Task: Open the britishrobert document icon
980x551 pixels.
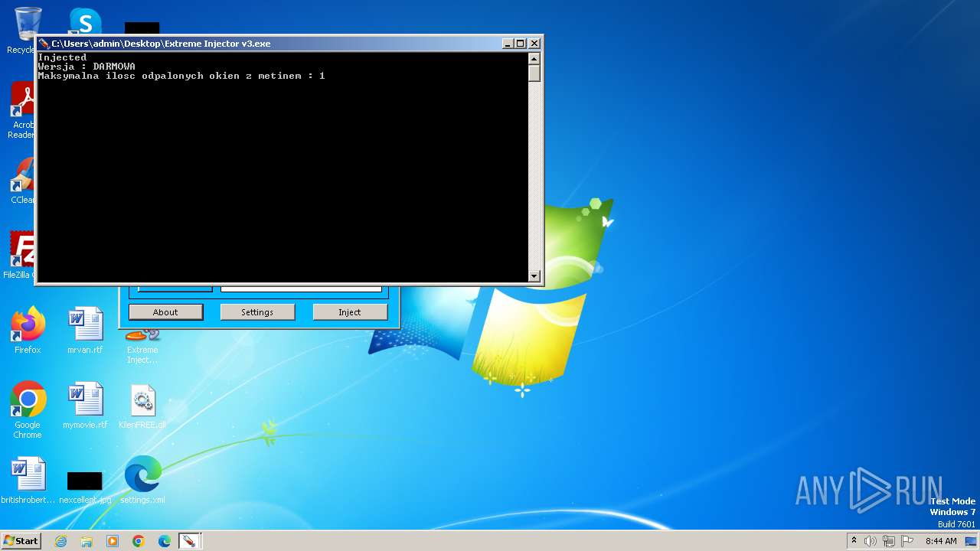Action: (28, 480)
